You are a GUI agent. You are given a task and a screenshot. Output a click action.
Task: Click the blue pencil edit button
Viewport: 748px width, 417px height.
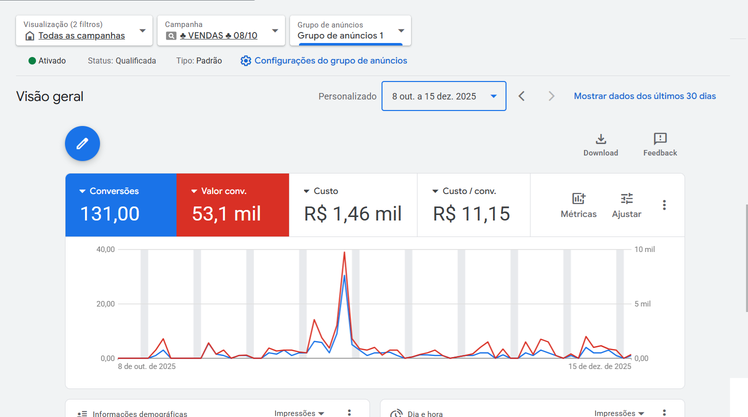[x=83, y=144]
